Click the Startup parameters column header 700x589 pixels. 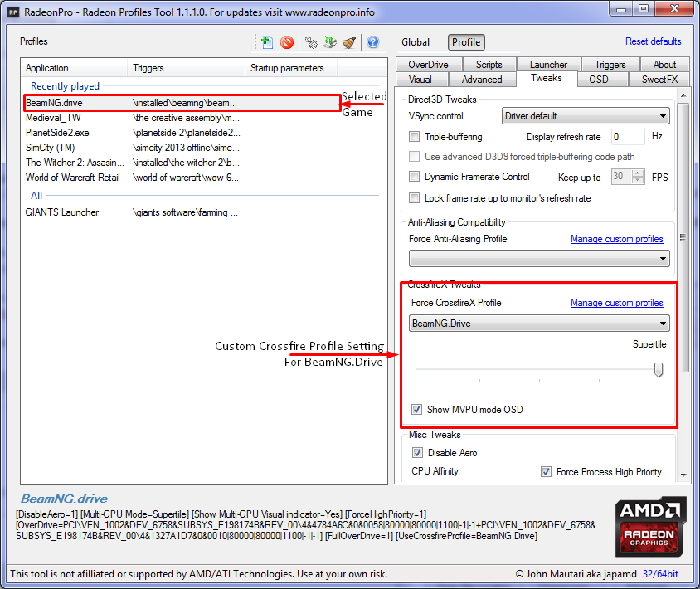point(291,68)
